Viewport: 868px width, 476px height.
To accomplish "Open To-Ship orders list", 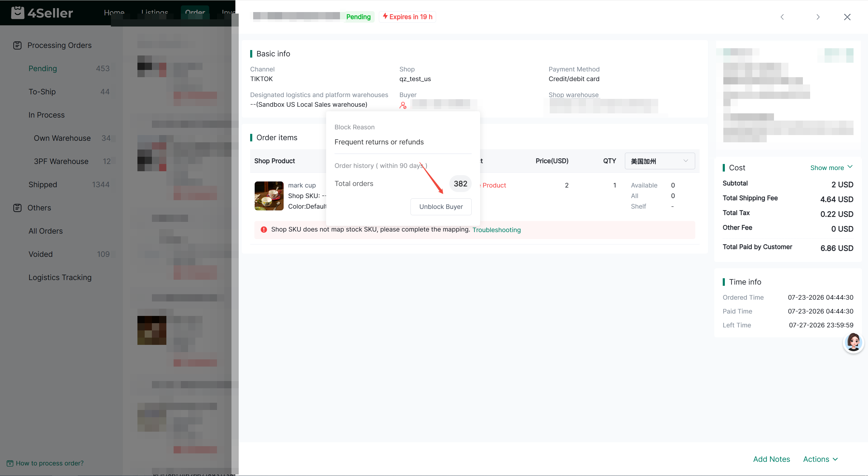I will [x=42, y=92].
